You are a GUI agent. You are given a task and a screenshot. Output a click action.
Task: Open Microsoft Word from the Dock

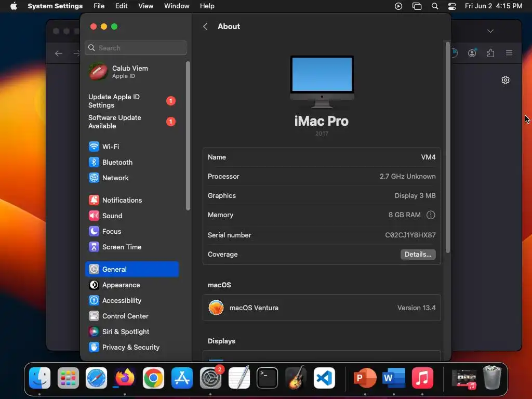point(394,378)
